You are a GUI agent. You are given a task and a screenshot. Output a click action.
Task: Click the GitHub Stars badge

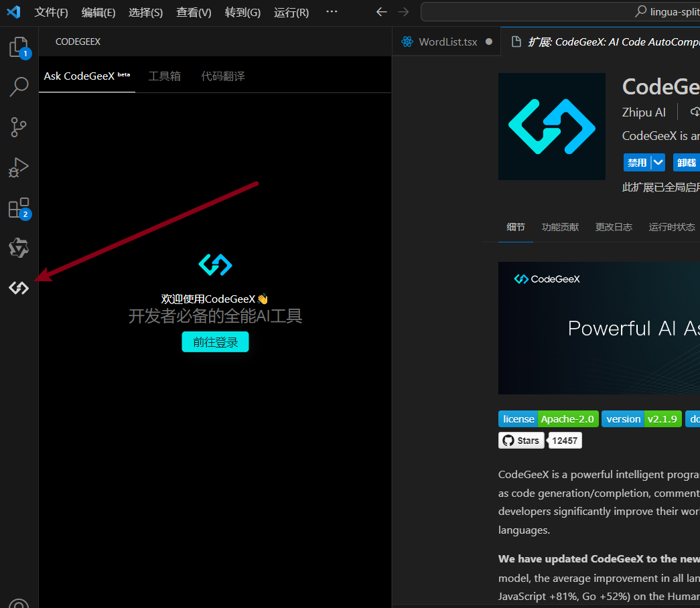click(x=521, y=441)
